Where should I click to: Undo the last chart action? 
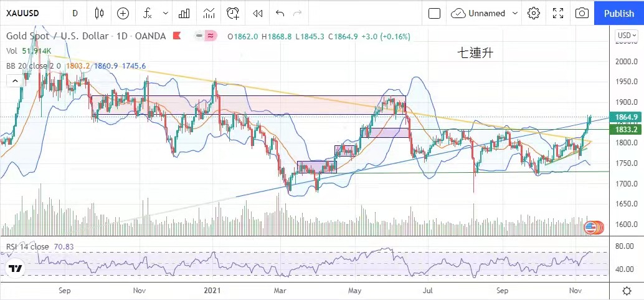(280, 13)
